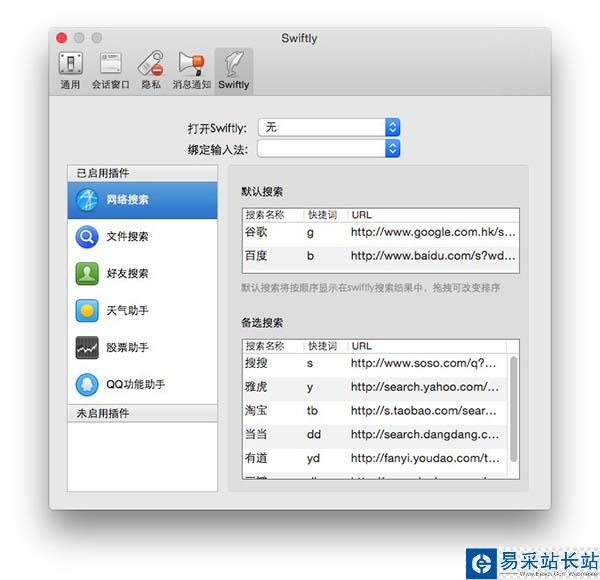Select the 好友搜索 plugin label

pyautogui.click(x=127, y=274)
